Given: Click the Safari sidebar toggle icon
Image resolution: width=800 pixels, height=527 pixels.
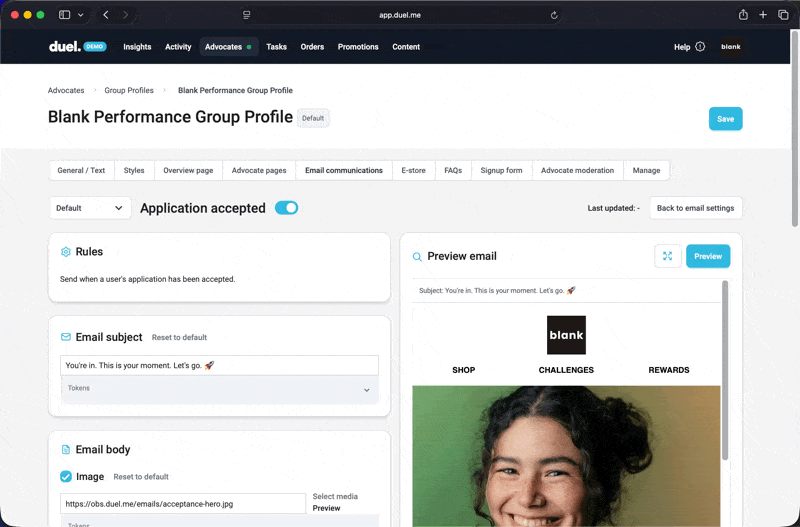Looking at the screenshot, I should [x=65, y=15].
